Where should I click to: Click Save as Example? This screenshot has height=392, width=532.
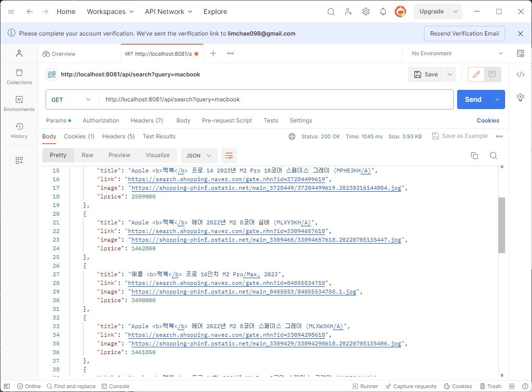(x=459, y=136)
